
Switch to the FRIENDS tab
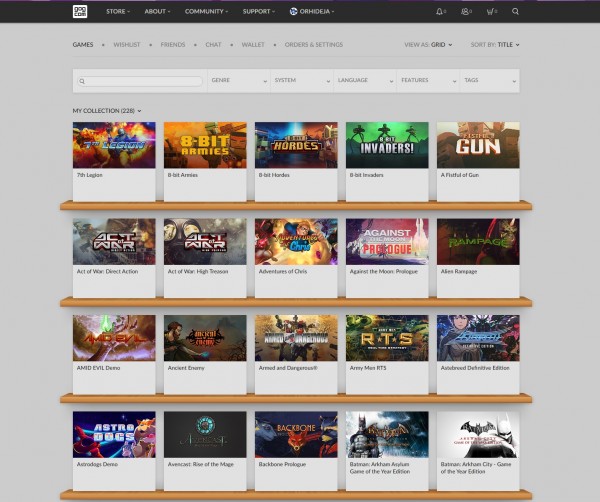tap(173, 45)
